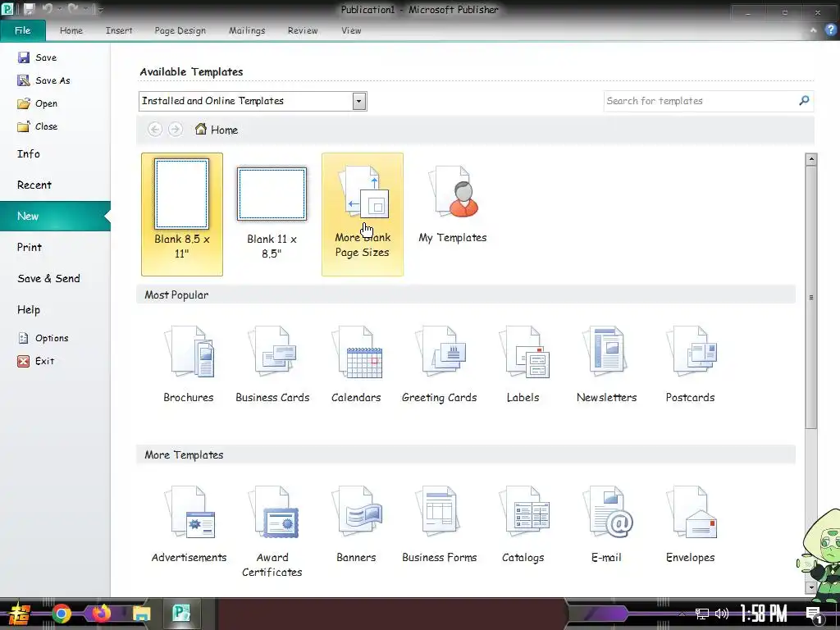Open File Explorer from the taskbar
Image resolution: width=840 pixels, height=630 pixels.
(141, 614)
